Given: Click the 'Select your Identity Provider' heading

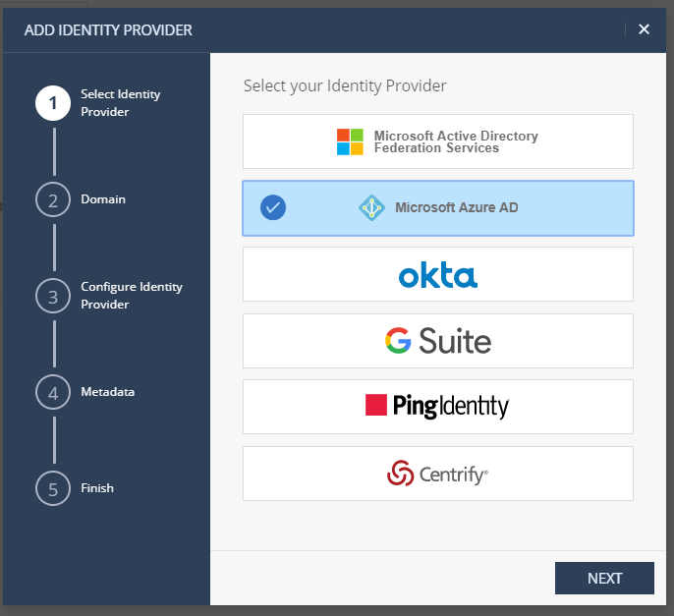Looking at the screenshot, I should point(345,86).
